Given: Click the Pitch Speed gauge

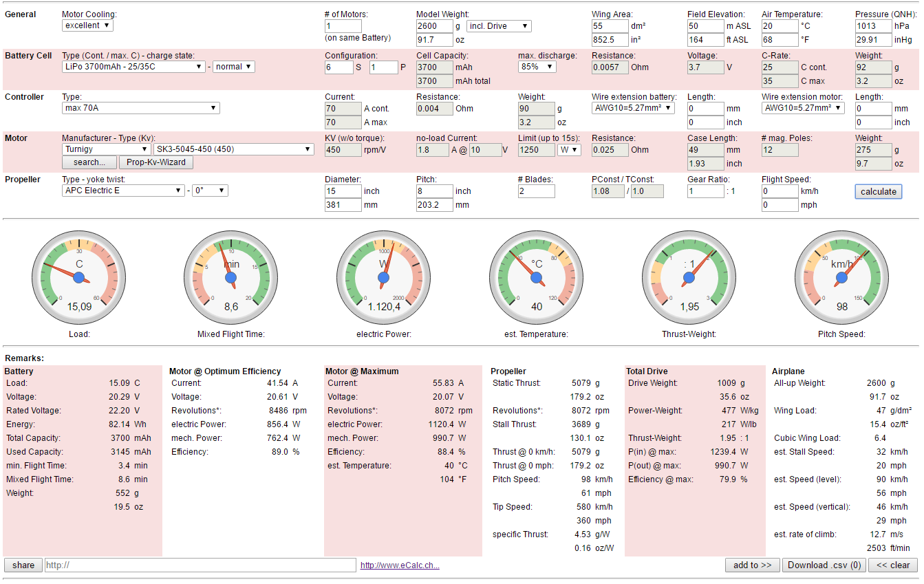Looking at the screenshot, I should pyautogui.click(x=842, y=277).
